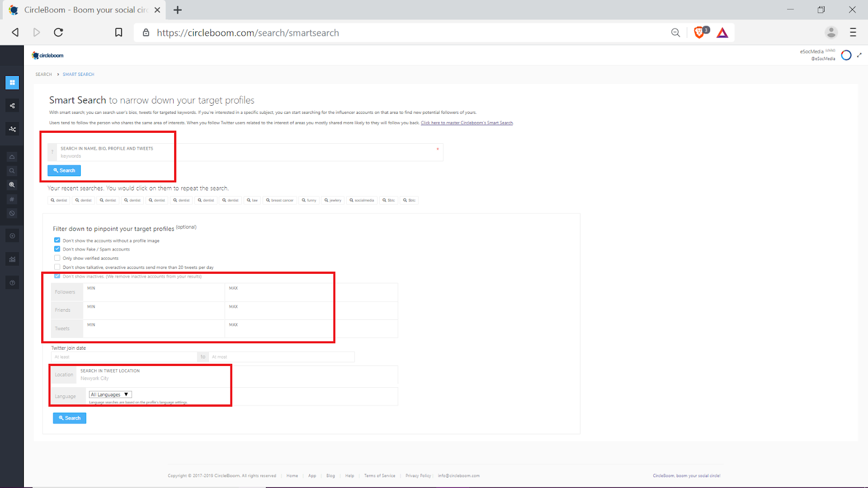Click the browser address bar URL
The image size is (868, 488).
(x=248, y=33)
